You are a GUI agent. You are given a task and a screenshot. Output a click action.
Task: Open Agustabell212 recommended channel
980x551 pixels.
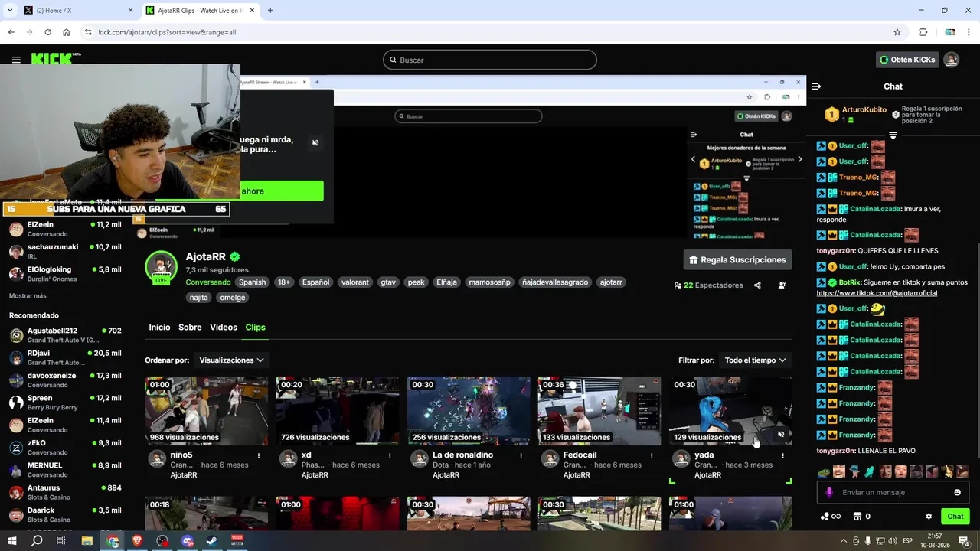pos(65,335)
